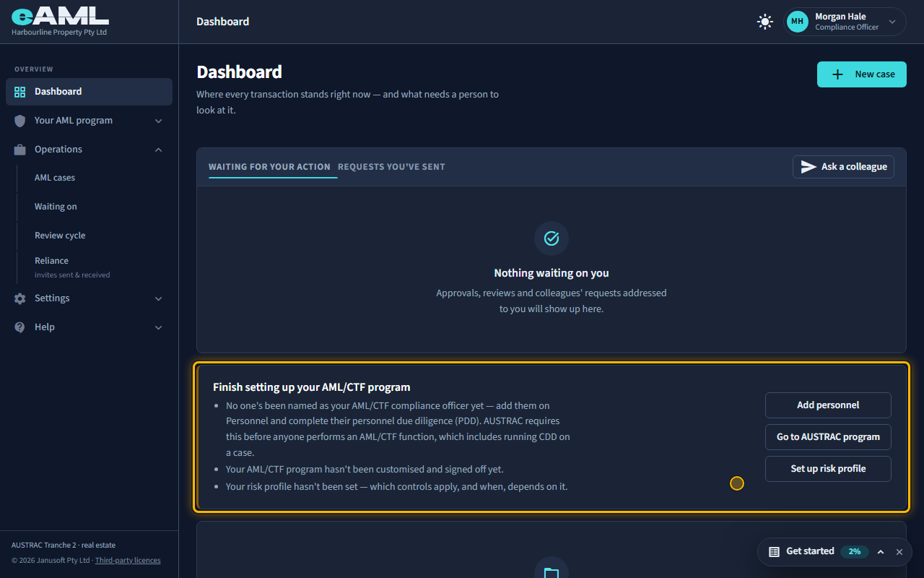Click the Nothing waiting on you heading

(552, 273)
